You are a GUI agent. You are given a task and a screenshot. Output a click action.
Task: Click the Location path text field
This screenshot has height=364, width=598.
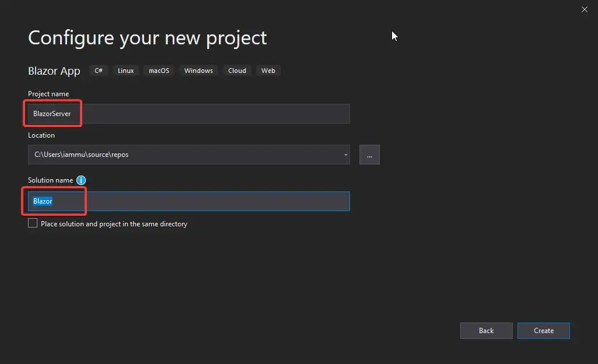pos(175,155)
